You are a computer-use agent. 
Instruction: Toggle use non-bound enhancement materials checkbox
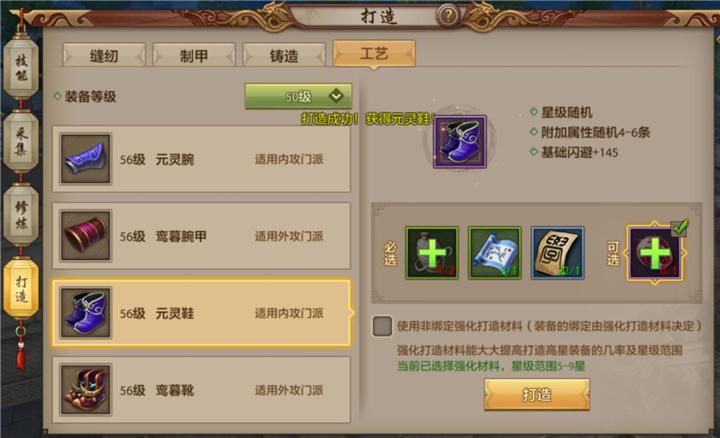[x=382, y=326]
